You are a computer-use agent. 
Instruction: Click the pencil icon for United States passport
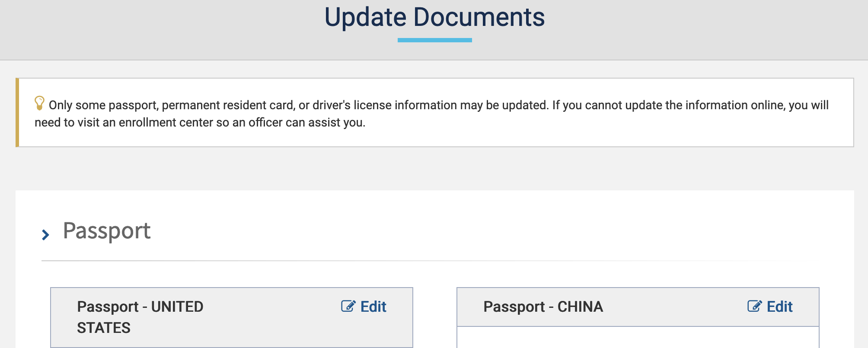click(348, 306)
